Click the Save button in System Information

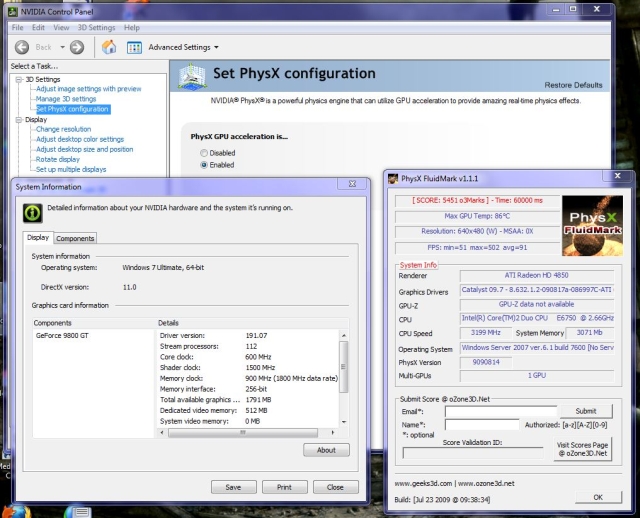[x=233, y=487]
